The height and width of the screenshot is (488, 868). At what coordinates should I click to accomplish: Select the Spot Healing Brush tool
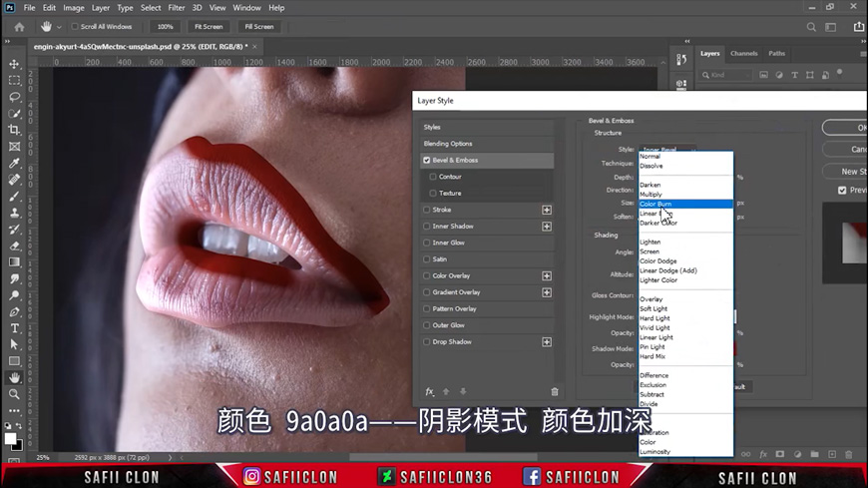pos(14,180)
